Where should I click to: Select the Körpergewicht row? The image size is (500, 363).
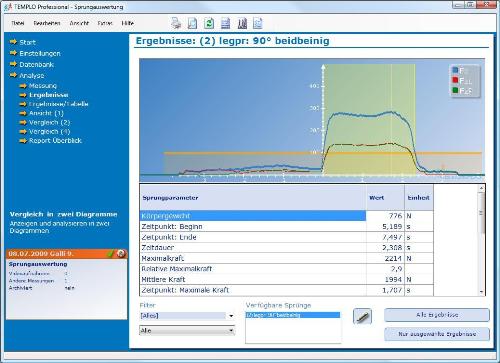pos(287,216)
